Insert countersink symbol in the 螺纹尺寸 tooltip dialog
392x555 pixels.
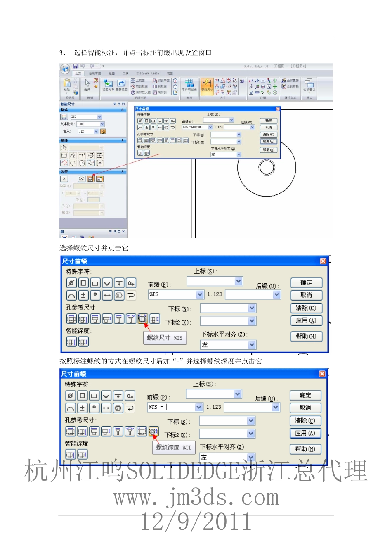(x=107, y=283)
